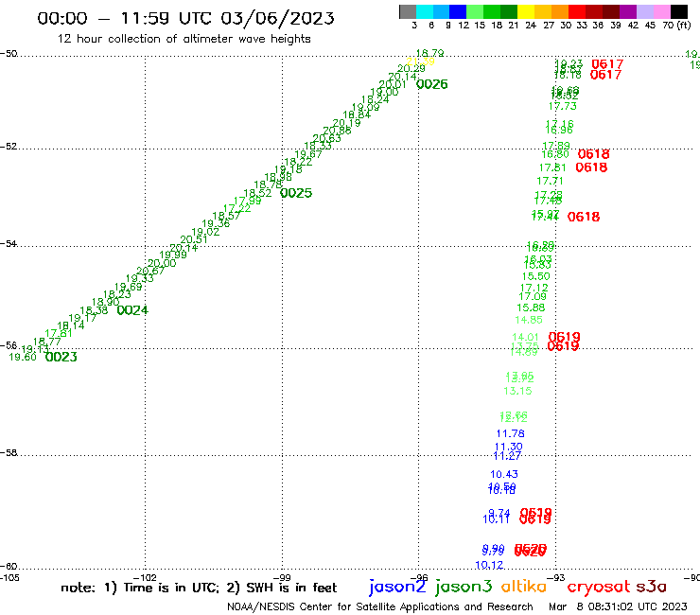This screenshot has height=615, width=700.
Task: Click the latitude axis label -52
Action: (9, 147)
